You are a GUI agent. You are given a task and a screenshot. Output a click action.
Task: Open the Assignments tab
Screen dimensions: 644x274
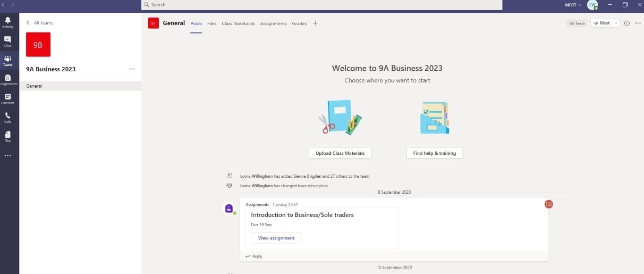273,23
